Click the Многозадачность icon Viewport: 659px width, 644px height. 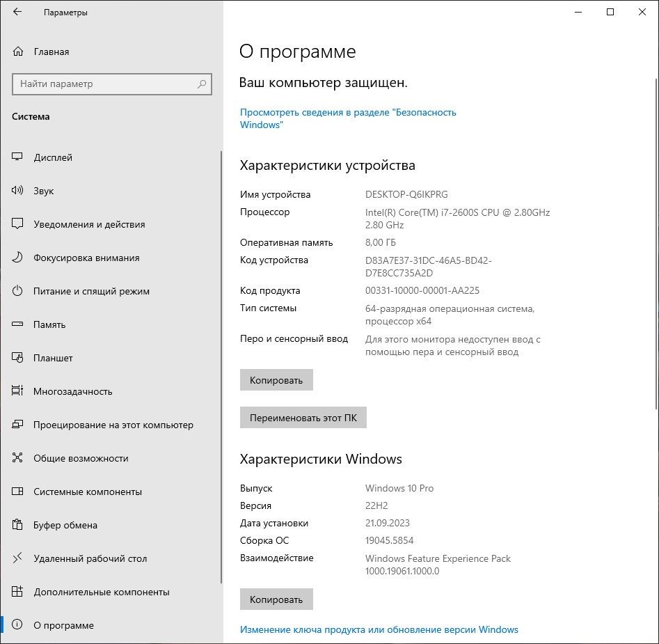[17, 391]
